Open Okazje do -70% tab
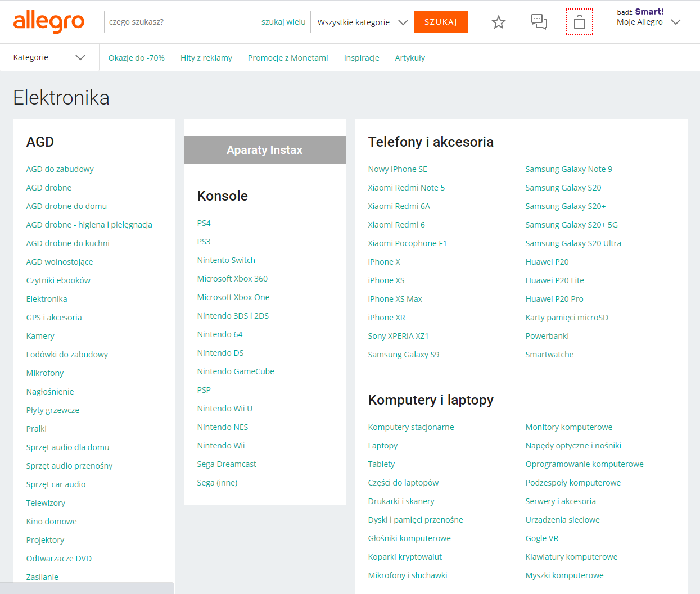Image resolution: width=700 pixels, height=594 pixels. click(137, 58)
